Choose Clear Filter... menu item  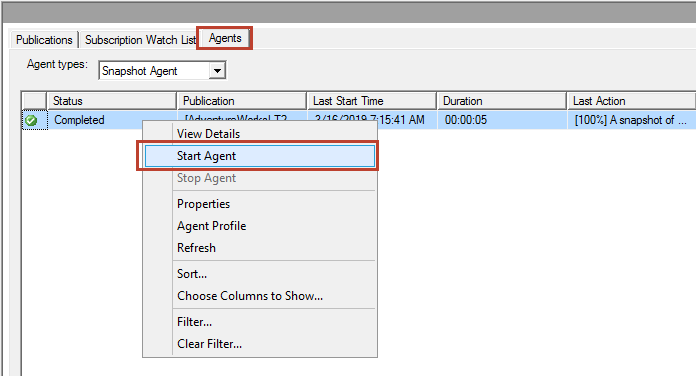click(x=210, y=344)
